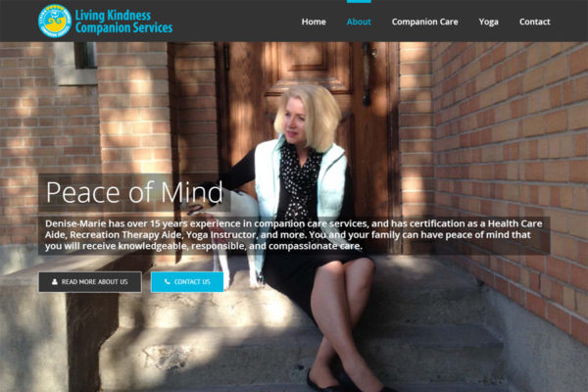588x392 pixels.
Task: Click the circular Living Kindness logo emblem
Action: tap(55, 21)
